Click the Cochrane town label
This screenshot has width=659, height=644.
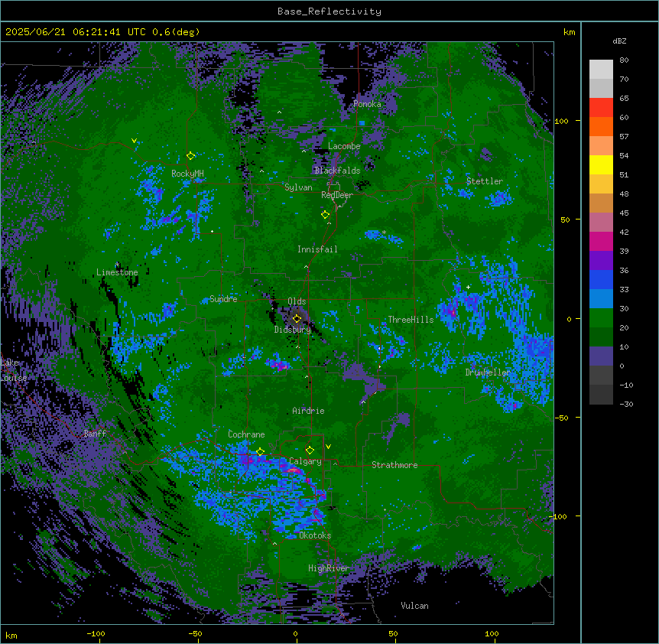pyautogui.click(x=246, y=434)
